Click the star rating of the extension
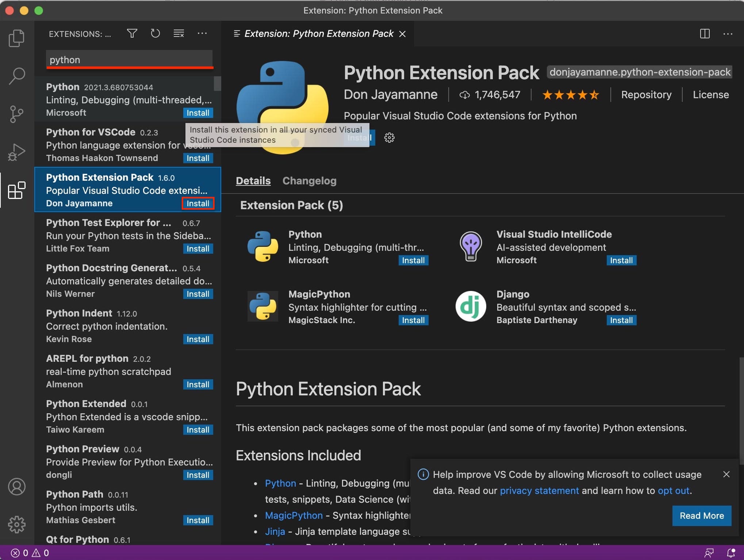 pyautogui.click(x=571, y=95)
